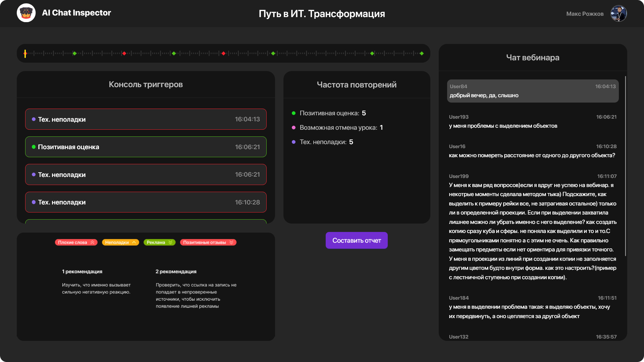This screenshot has width=644, height=362.
Task: Click last green diamond at timeline end
Action: 422,54
